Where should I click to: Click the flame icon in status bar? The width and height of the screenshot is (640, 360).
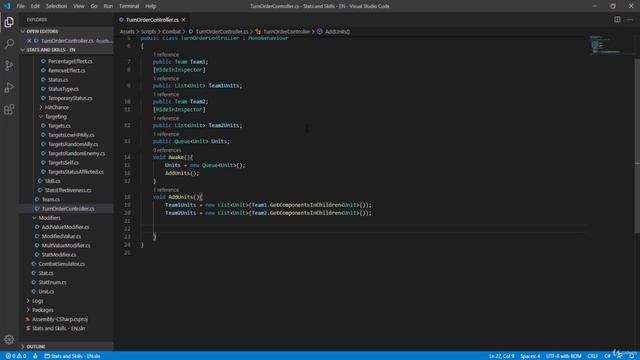[35, 356]
